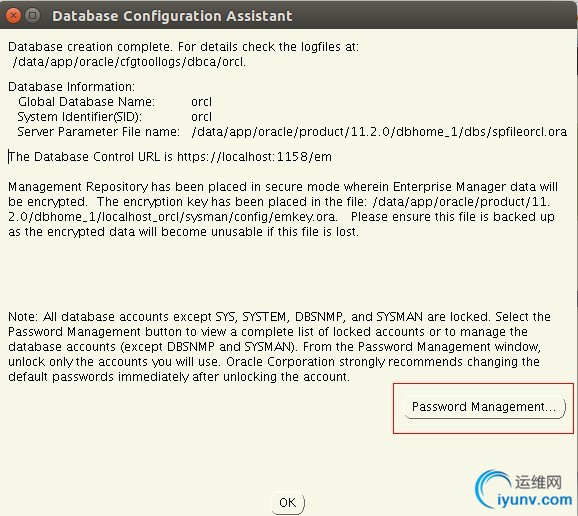Click the Management Repository secure mode paragraph
The width and height of the screenshot is (578, 516).
[x=283, y=209]
